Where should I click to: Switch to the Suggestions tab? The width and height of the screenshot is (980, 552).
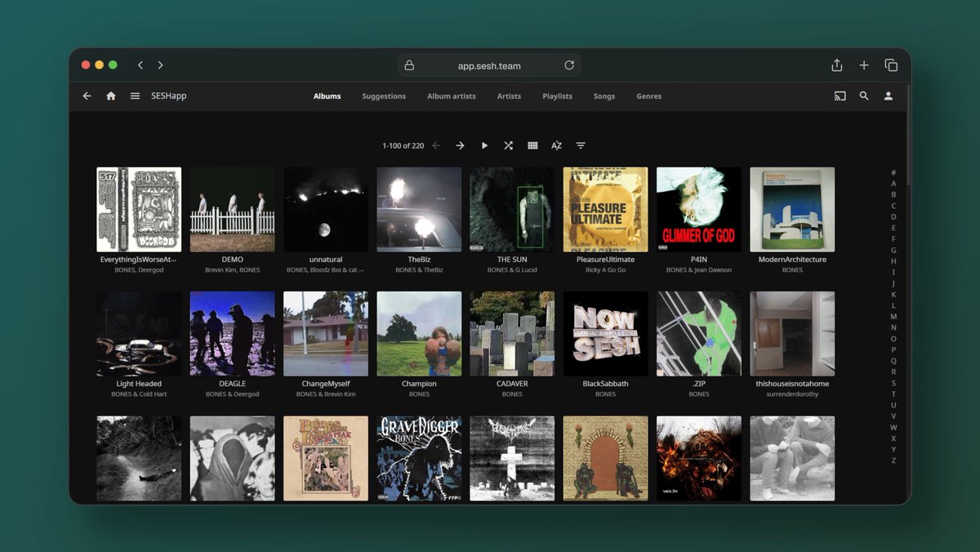(x=384, y=96)
